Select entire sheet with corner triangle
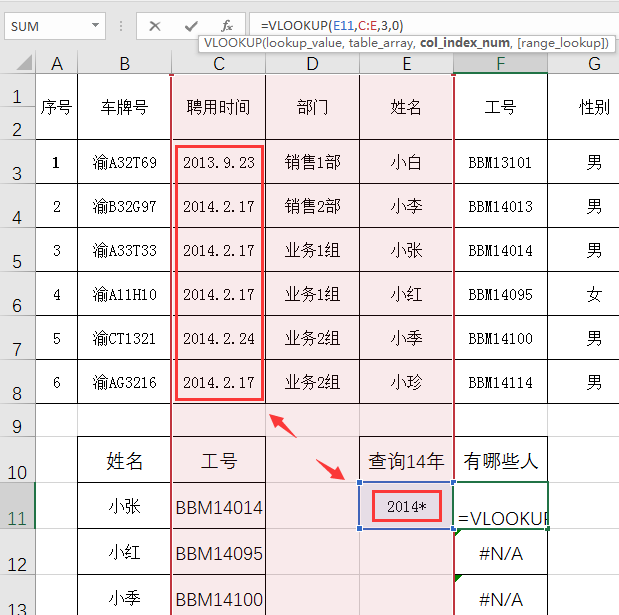The width and height of the screenshot is (619, 615). click(24, 63)
